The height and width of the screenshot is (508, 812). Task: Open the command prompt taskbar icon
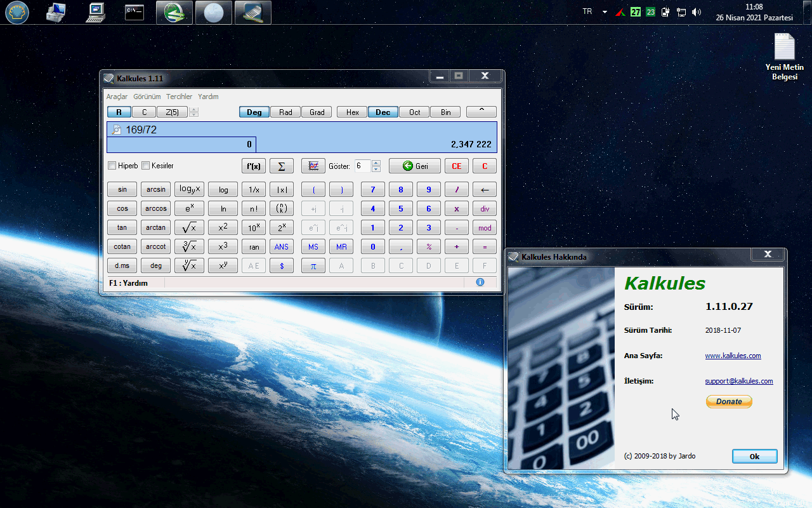tap(134, 12)
